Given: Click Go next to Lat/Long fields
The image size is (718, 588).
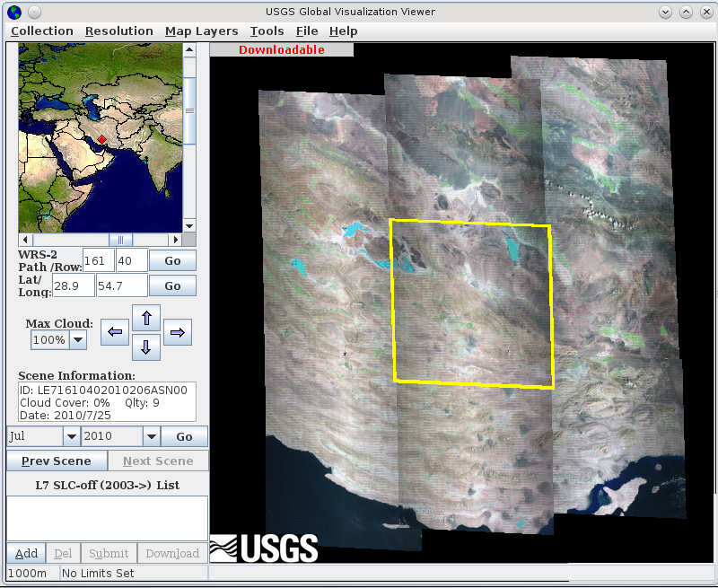Looking at the screenshot, I should tap(172, 285).
